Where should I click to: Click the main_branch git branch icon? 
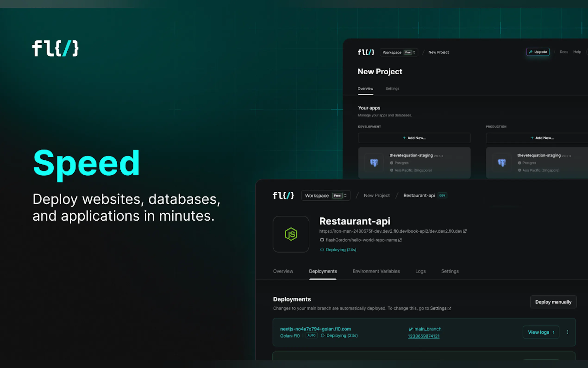tap(410, 329)
